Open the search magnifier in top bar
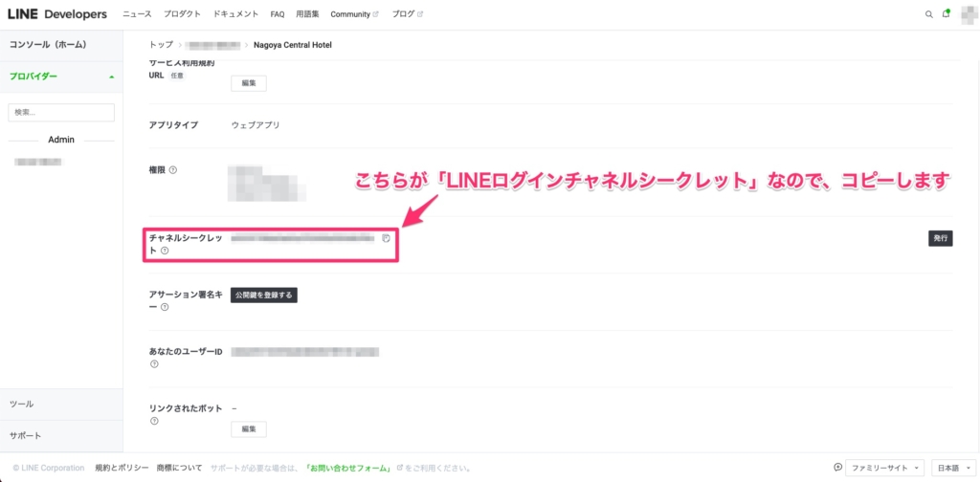 928,14
